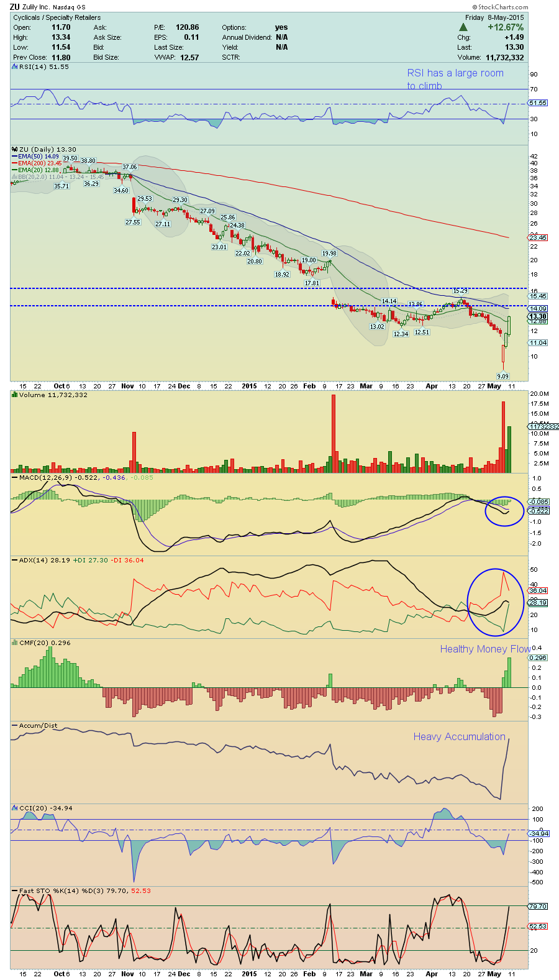Screen dimensions: 559x980
Task: Click the 'Heavy Accumulation' annotation
Action: pos(460,736)
